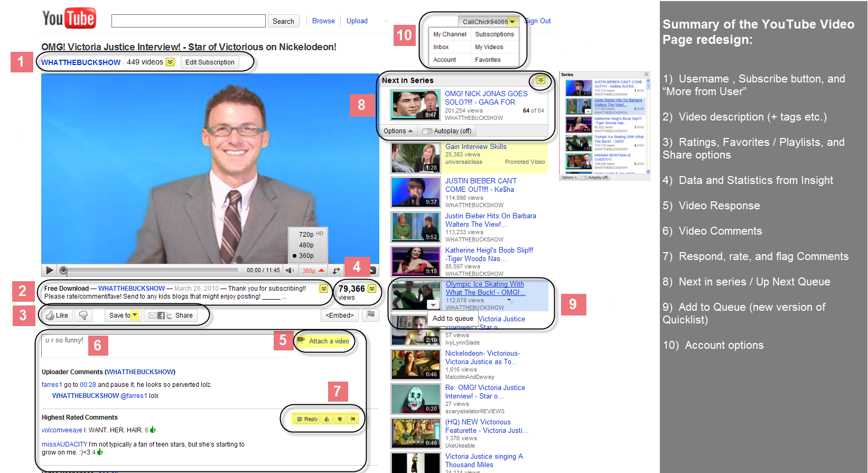Click the video progress seek bar
The width and height of the screenshot is (868, 473).
pos(149,270)
